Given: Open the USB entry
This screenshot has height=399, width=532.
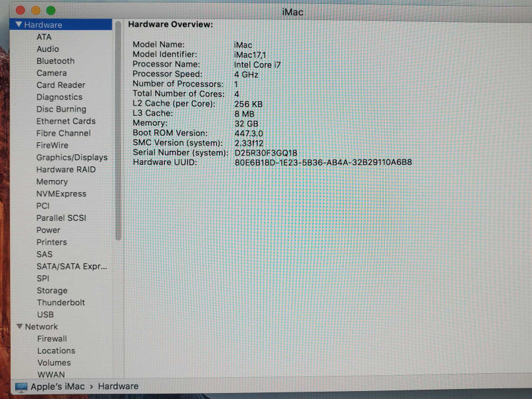Looking at the screenshot, I should pos(45,315).
